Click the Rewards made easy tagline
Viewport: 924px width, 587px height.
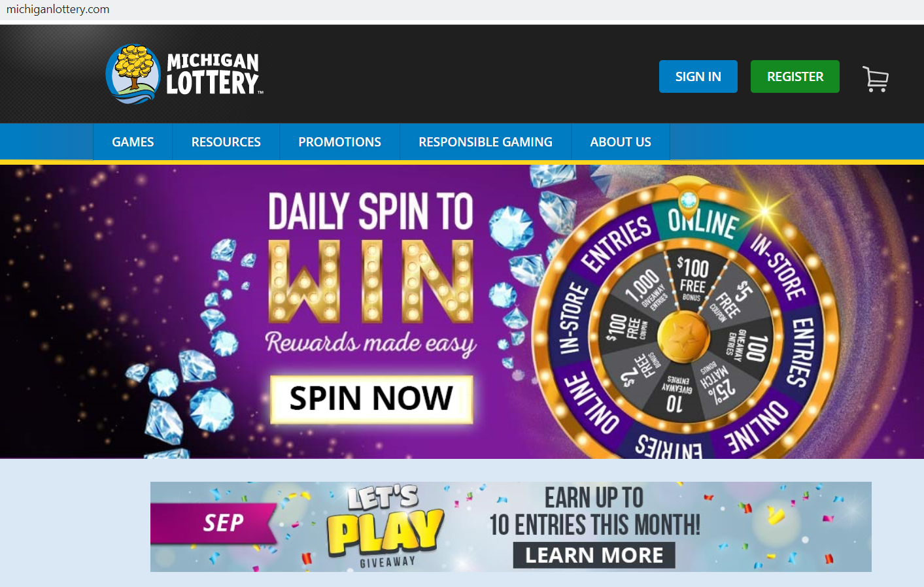coord(371,343)
